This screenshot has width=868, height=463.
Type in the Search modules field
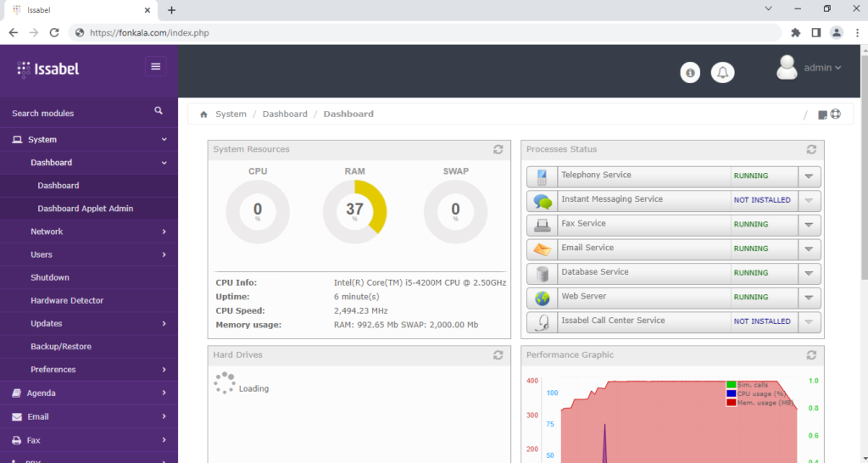pos(76,114)
